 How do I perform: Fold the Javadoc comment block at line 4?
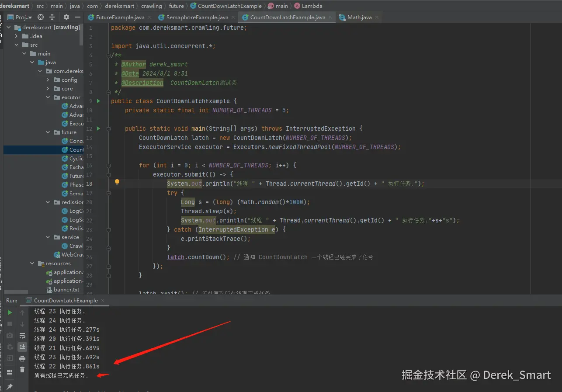(x=108, y=56)
